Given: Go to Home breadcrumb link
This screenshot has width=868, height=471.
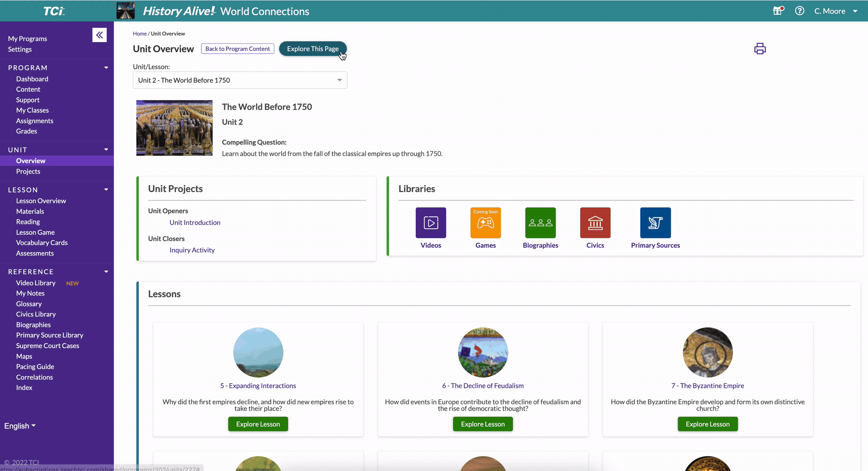Looking at the screenshot, I should tap(140, 34).
